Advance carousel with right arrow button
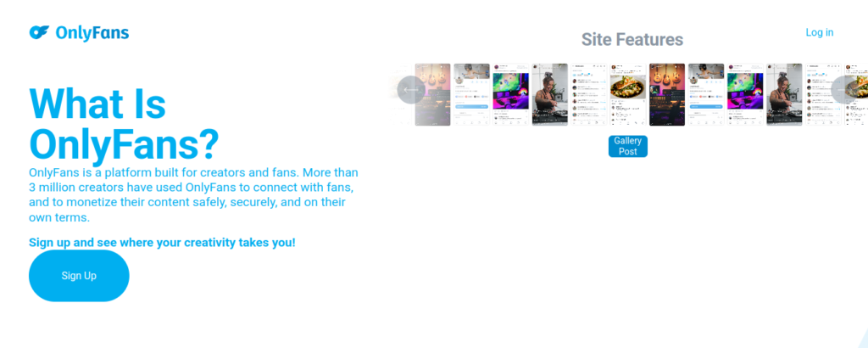This screenshot has width=868, height=348. coord(845,90)
